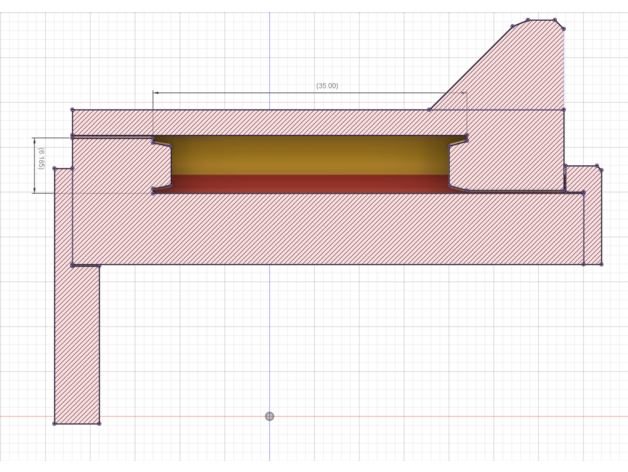The image size is (628, 472).
Task: Click the top-left corner point of top bar
Action: [x=72, y=110]
